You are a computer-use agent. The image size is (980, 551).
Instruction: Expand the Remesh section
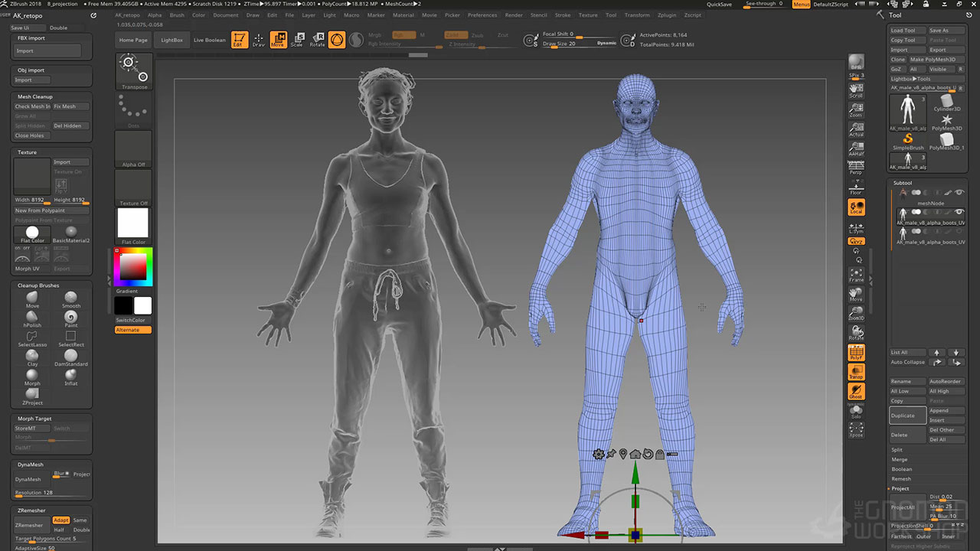(x=900, y=479)
